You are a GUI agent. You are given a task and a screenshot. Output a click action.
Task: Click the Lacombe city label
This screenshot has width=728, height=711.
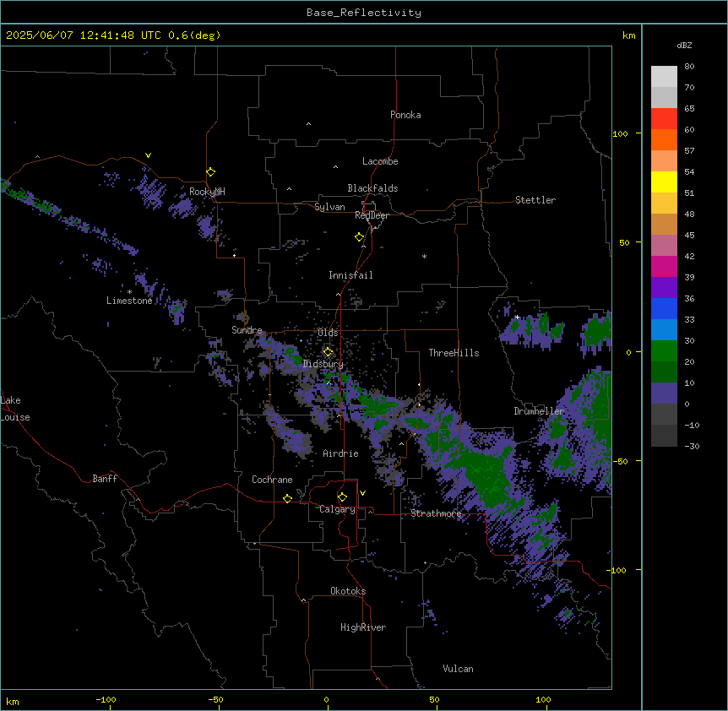[380, 161]
